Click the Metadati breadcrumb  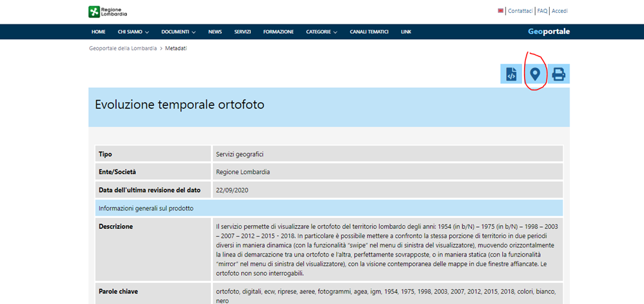tap(176, 48)
